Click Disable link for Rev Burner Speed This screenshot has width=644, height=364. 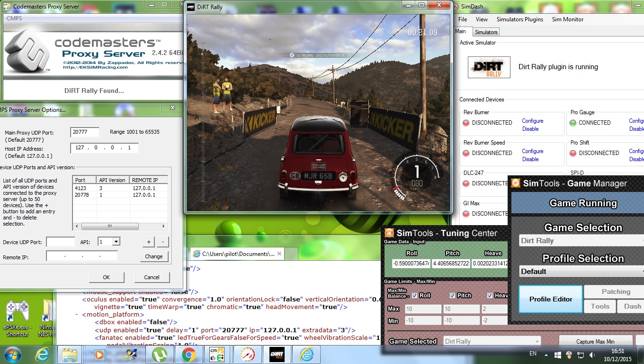[x=530, y=159]
